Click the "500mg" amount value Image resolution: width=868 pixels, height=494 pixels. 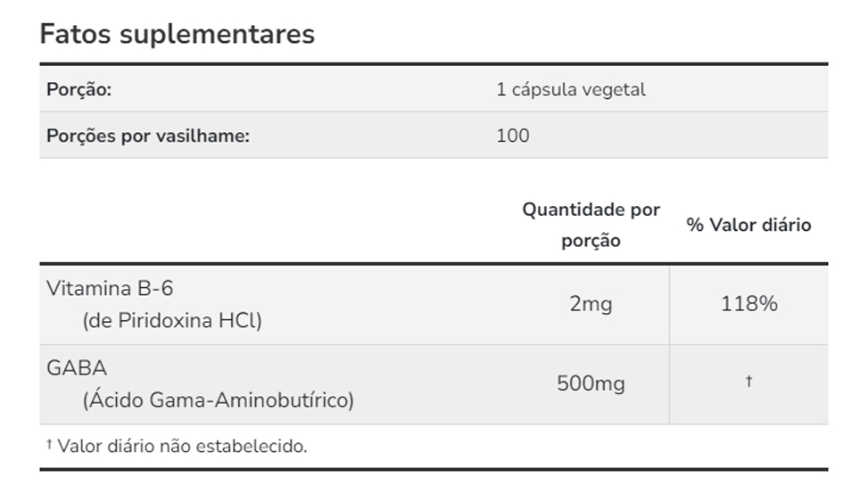pyautogui.click(x=591, y=384)
